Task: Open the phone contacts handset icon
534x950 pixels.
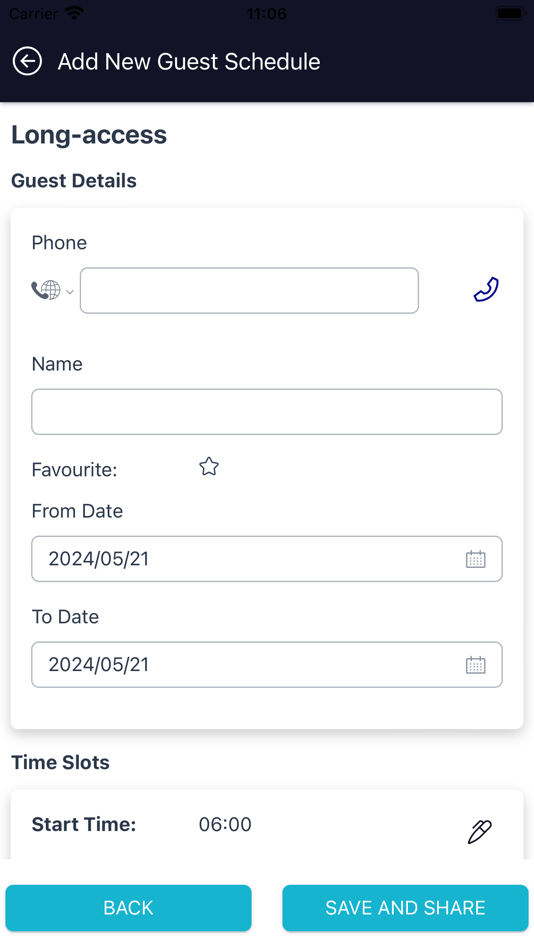Action: click(486, 289)
